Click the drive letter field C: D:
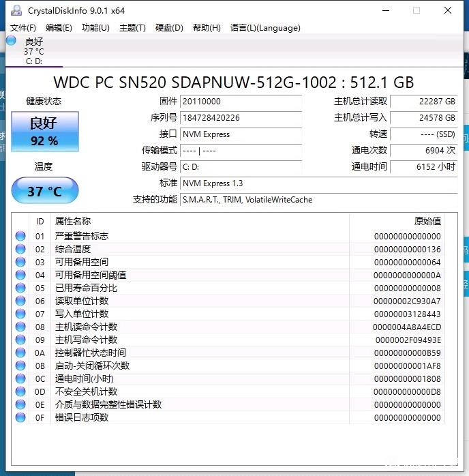 [241, 167]
